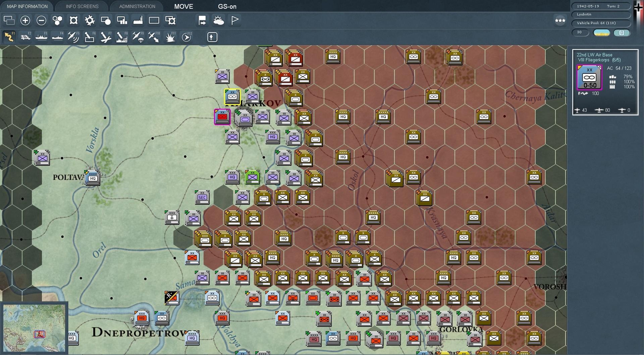Toggle the hex grid display icon
This screenshot has height=355, width=644.
point(57,20)
